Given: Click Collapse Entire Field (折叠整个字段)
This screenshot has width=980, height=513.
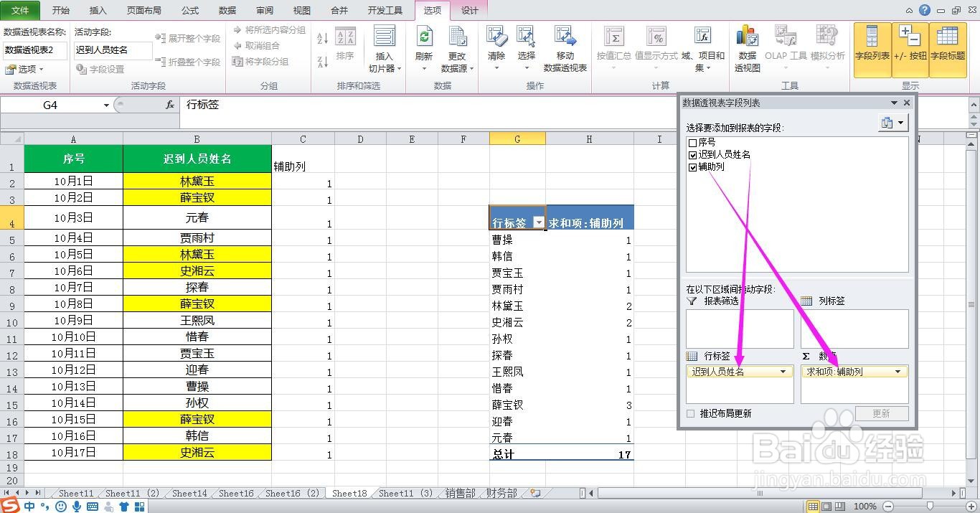Looking at the screenshot, I should (x=188, y=62).
